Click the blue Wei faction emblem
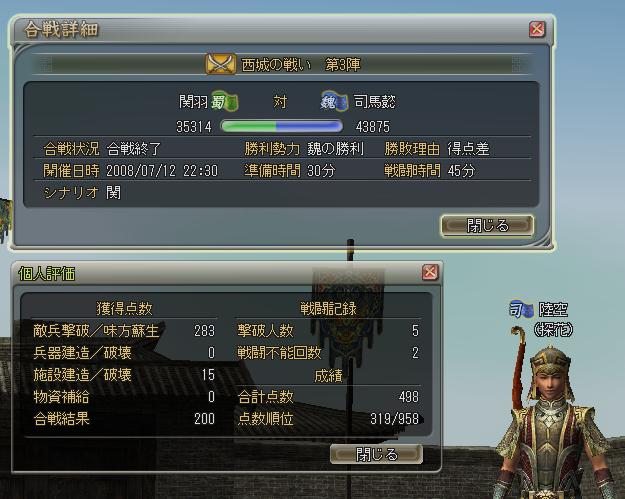Screen dimensions: 625x499 [334, 102]
